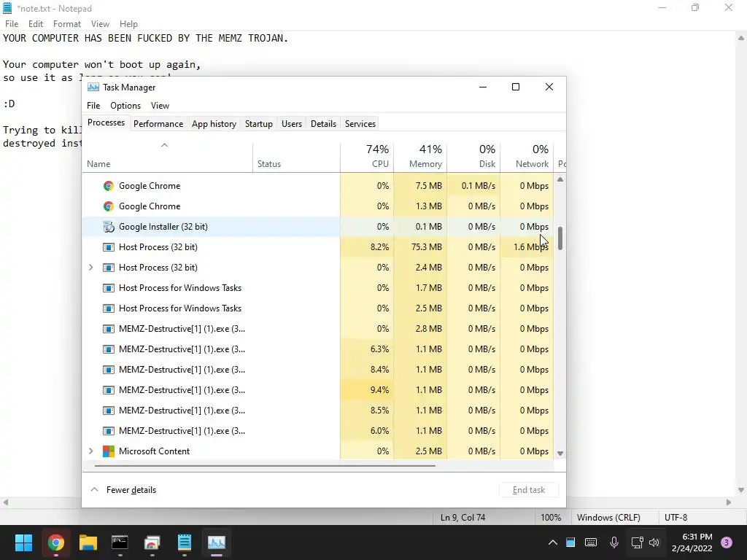The height and width of the screenshot is (560, 747).
Task: Click the icon of the Host Process (32 bit) row using 75.3 MB
Action: pyautogui.click(x=109, y=247)
